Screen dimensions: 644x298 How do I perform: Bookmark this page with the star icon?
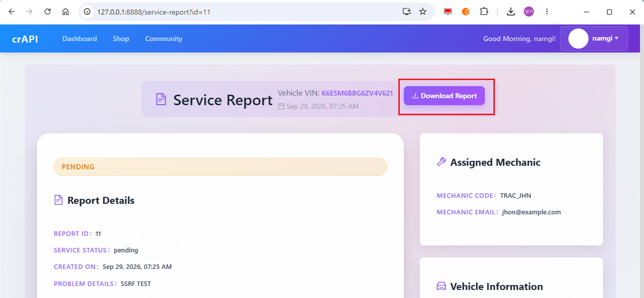(423, 12)
